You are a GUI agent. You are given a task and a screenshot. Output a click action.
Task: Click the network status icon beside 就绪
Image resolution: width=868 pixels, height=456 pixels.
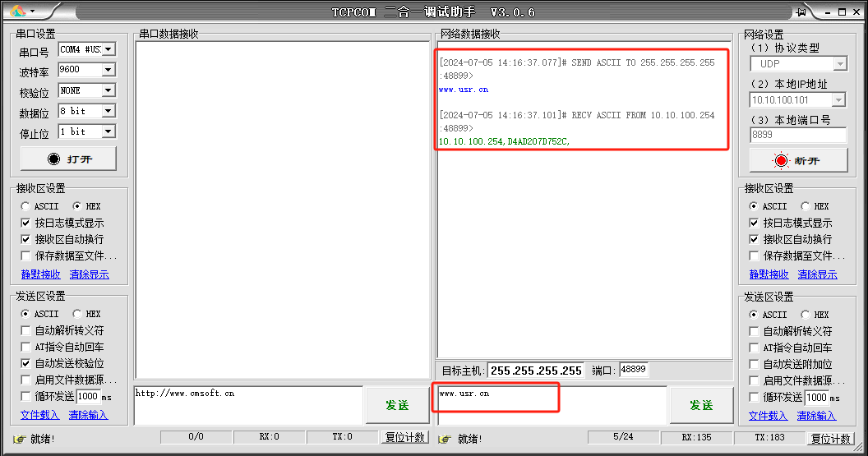[445, 439]
